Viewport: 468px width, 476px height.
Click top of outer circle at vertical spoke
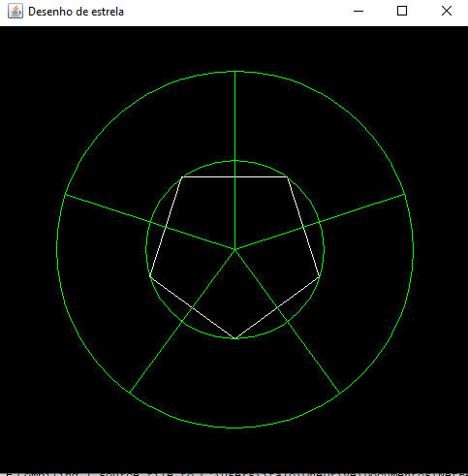pos(234,72)
